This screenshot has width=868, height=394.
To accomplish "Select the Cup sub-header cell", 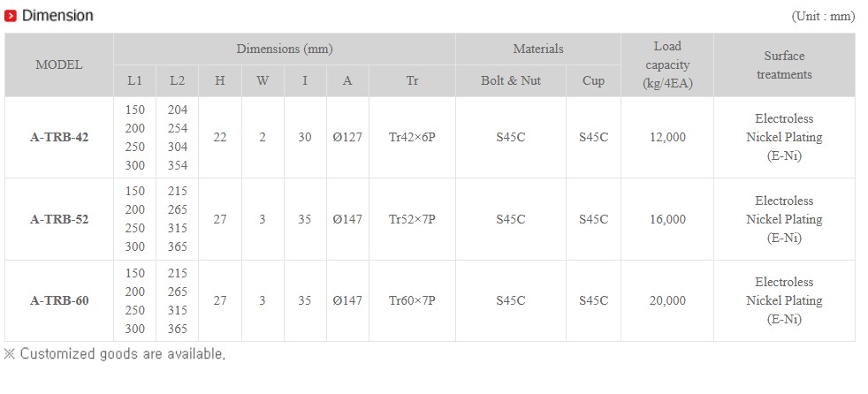I will [593, 80].
